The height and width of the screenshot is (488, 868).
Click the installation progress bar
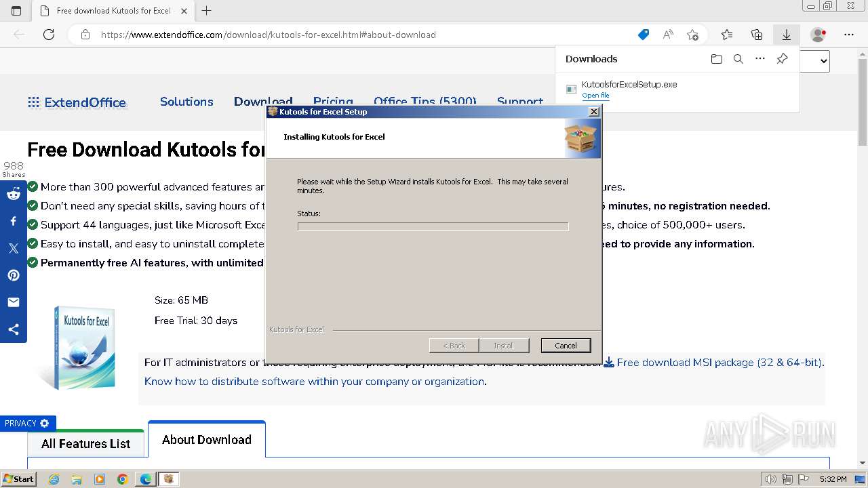433,226
